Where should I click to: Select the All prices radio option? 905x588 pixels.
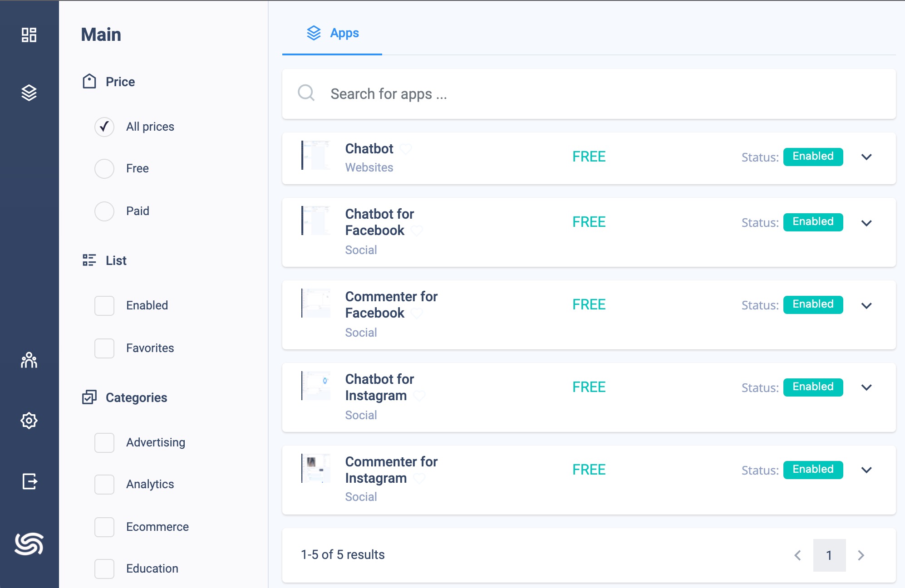(x=104, y=127)
